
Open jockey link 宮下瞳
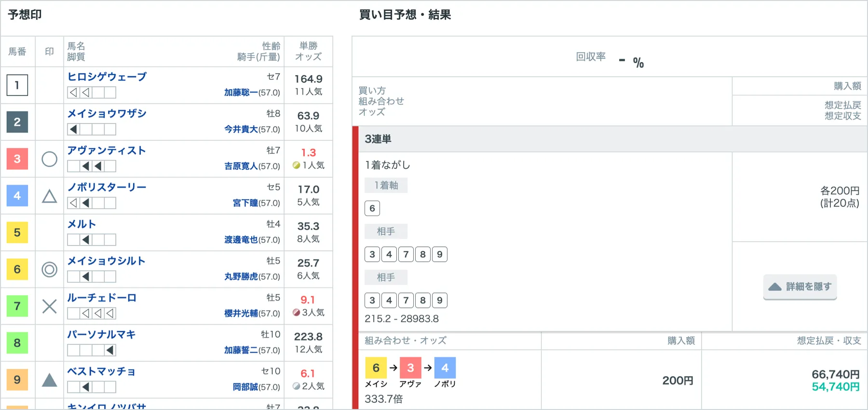245,203
